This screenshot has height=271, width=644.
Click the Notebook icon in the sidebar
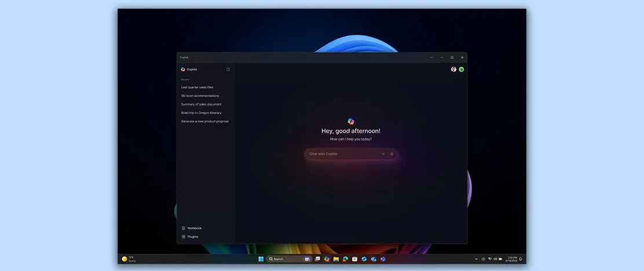pos(184,228)
